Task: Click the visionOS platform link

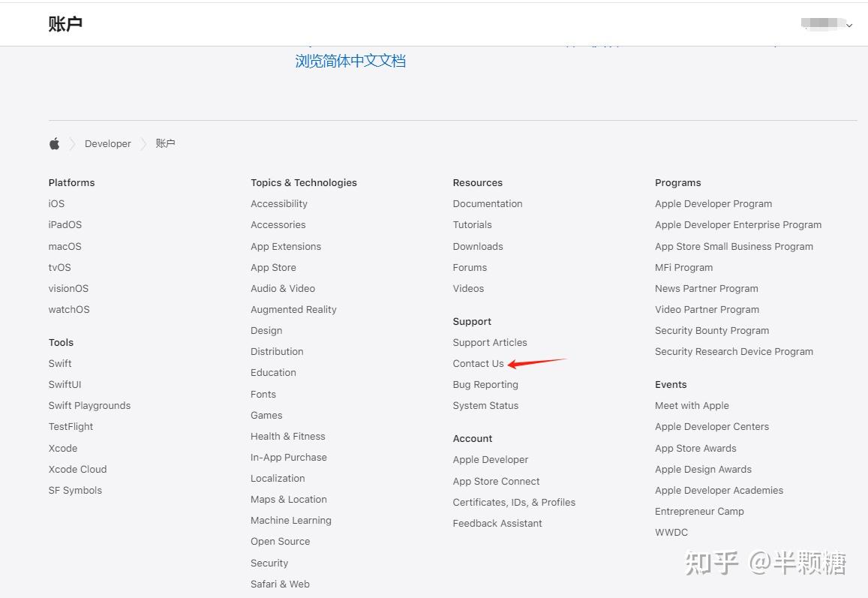Action: pyautogui.click(x=68, y=289)
